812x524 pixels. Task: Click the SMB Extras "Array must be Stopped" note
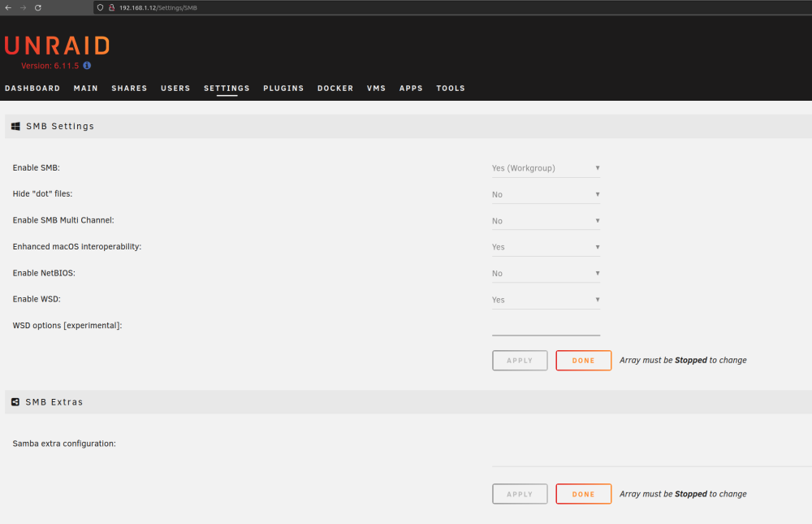click(x=683, y=494)
